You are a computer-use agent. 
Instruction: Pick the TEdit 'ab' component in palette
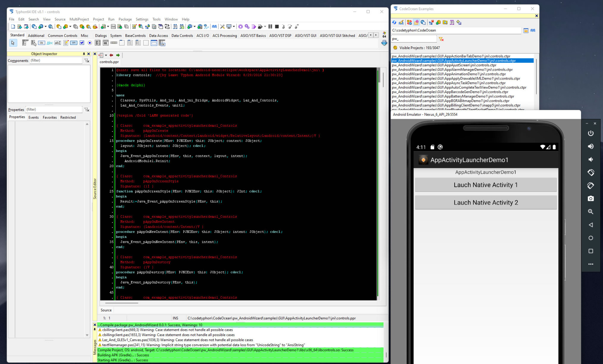(58, 43)
